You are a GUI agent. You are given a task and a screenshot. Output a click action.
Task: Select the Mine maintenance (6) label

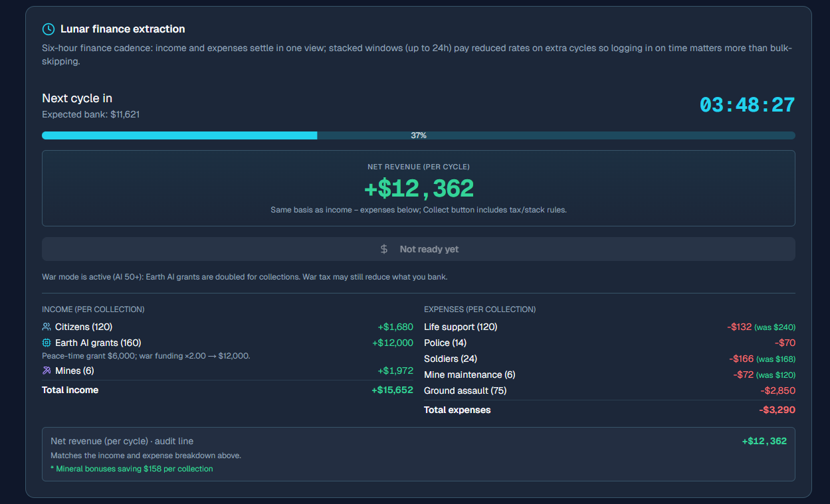pos(469,375)
